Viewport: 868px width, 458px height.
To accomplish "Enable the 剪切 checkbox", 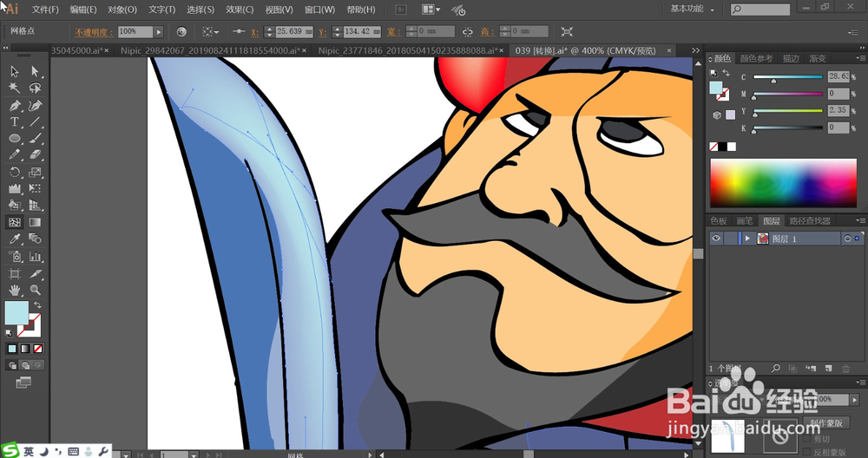I will point(807,439).
